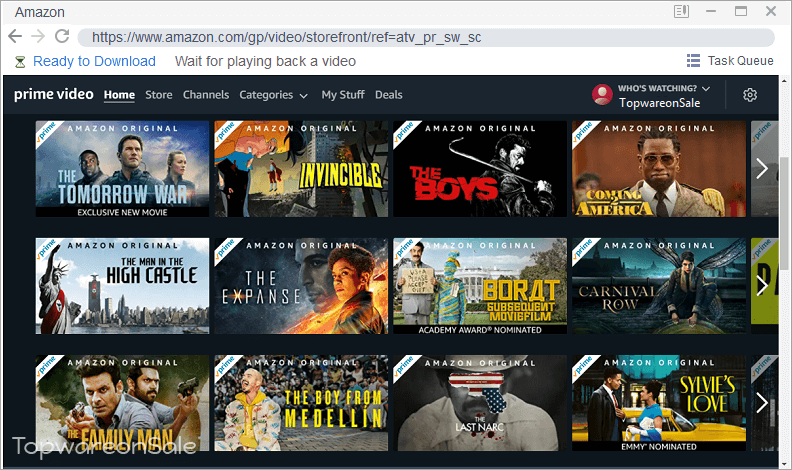Click the scrollbar up arrow
The height and width of the screenshot is (470, 792).
point(784,80)
